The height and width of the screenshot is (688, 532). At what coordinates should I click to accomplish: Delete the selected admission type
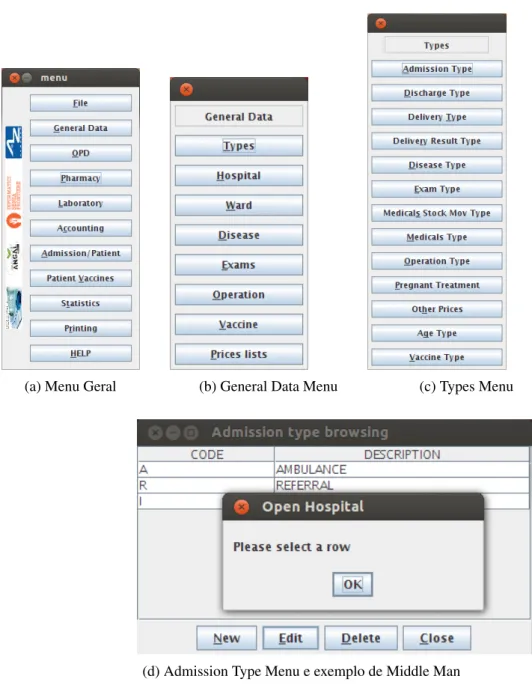(x=361, y=638)
